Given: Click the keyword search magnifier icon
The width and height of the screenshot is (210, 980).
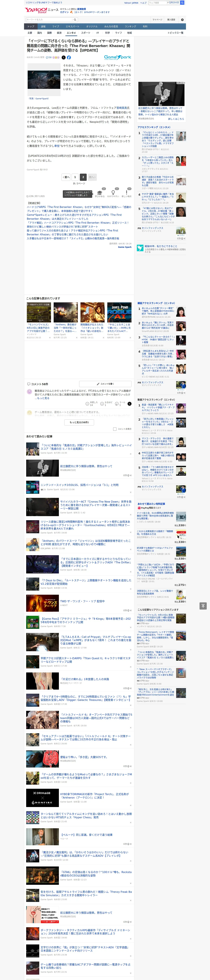Looking at the screenshot, I should click(x=75, y=20).
